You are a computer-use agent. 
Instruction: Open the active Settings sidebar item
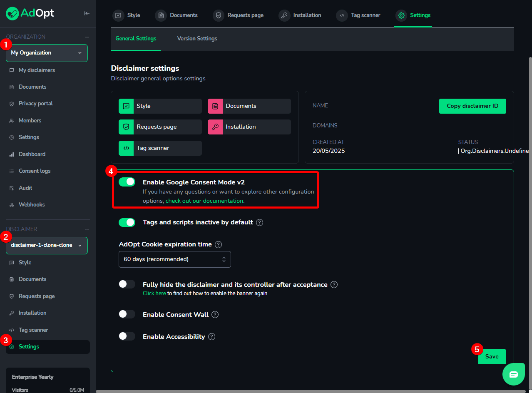[x=48, y=347]
